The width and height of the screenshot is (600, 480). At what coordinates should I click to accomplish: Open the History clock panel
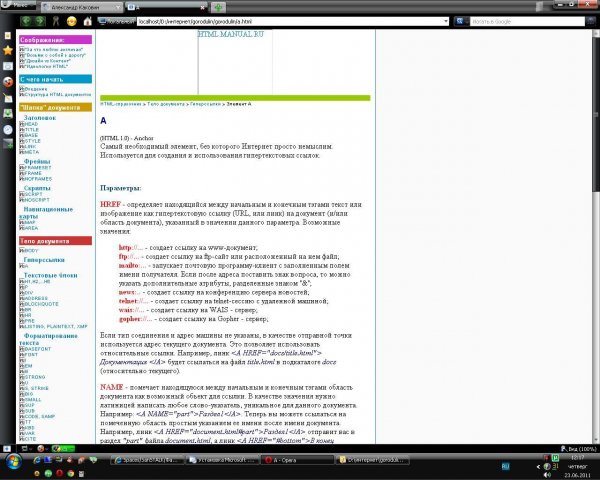coord(8,129)
